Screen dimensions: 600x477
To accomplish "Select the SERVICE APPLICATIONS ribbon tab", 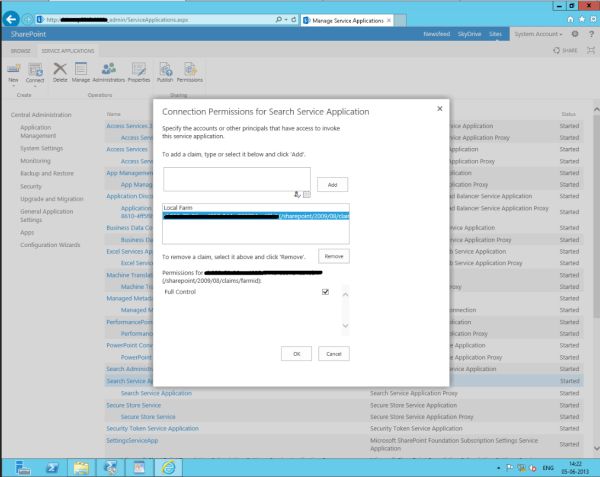I will (x=68, y=51).
